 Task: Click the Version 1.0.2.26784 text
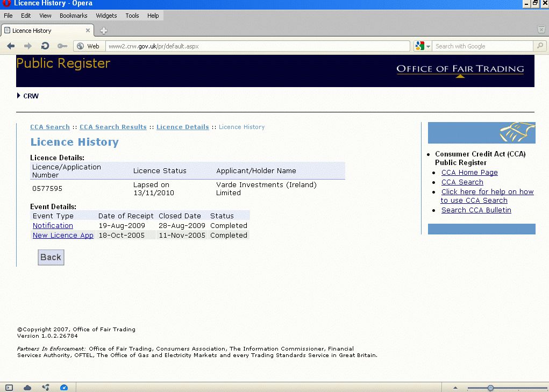tap(48, 336)
